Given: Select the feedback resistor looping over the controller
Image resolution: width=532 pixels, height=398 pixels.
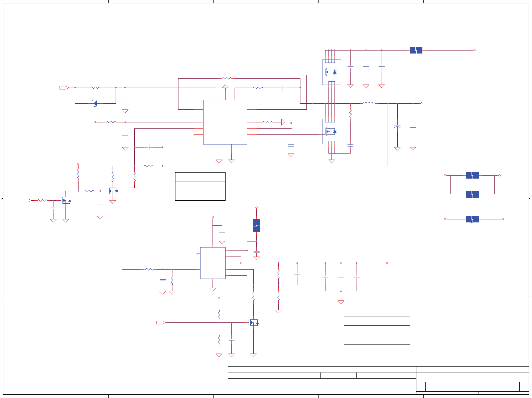Looking at the screenshot, I should click(x=227, y=78).
